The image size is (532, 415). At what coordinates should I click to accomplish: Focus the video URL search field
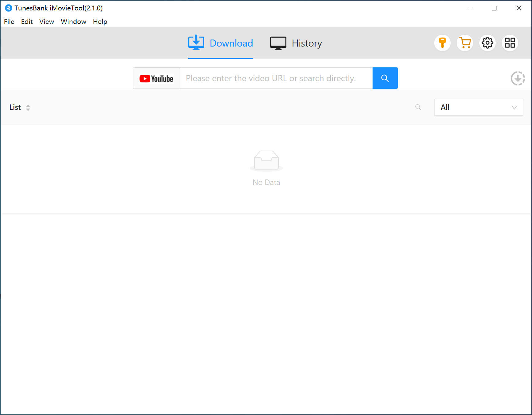click(x=276, y=78)
